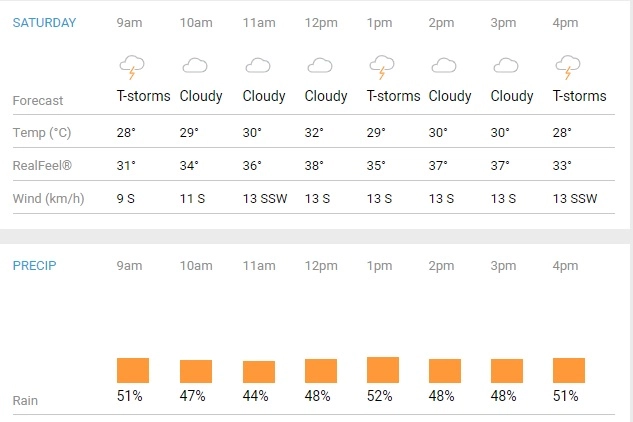Screen dimensions: 633x422
Task: Click the 2pm cloud icon
Action: [444, 67]
